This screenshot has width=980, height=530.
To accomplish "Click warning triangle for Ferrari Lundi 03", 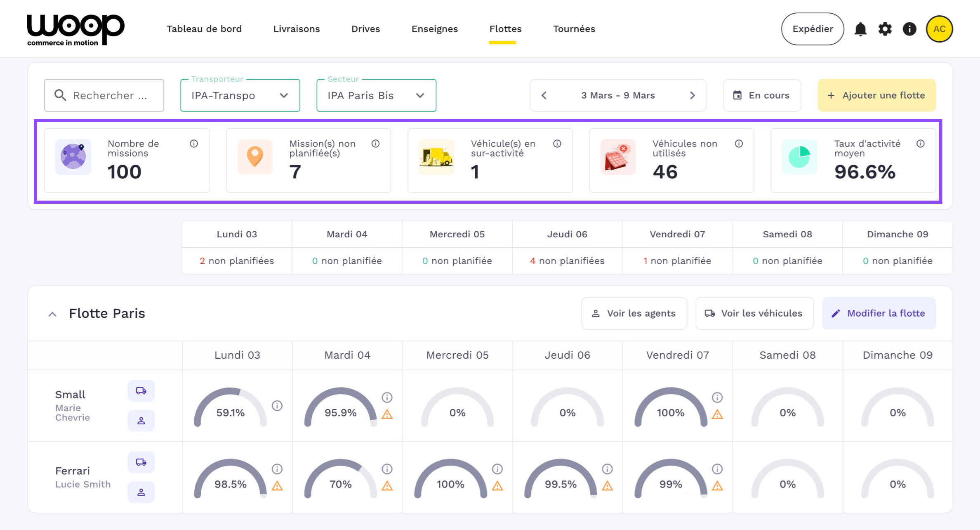I will (277, 486).
